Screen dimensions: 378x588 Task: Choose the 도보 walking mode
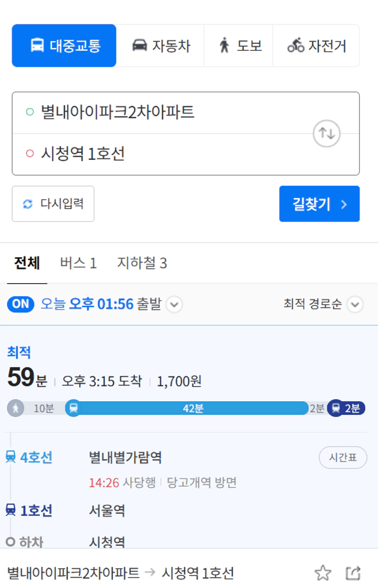pyautogui.click(x=239, y=46)
